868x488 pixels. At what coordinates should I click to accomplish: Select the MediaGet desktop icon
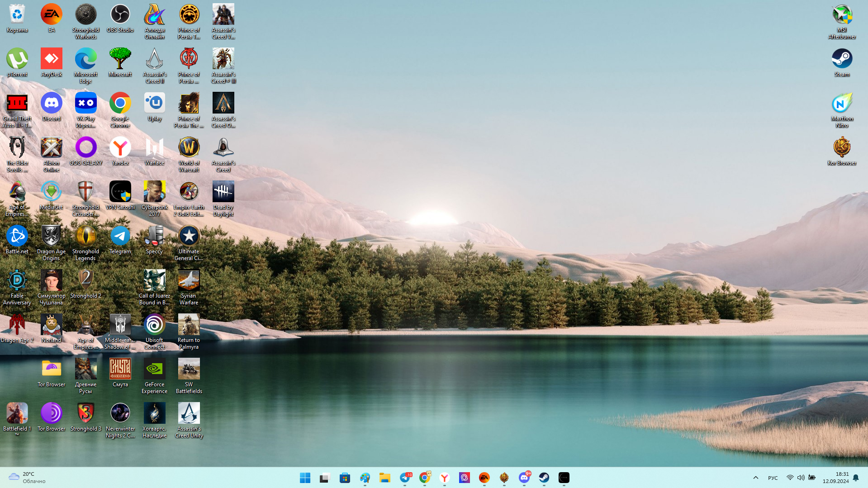[52, 196]
